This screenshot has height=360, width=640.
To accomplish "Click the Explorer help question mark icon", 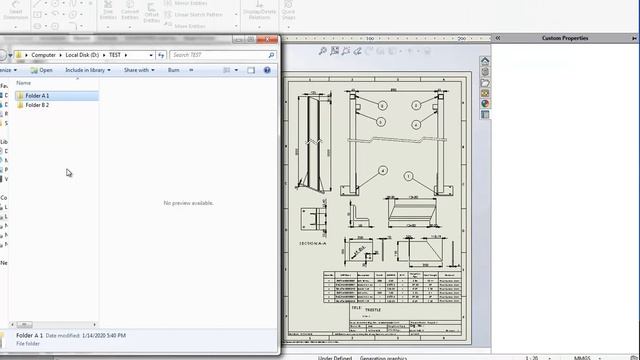I will pos(267,70).
